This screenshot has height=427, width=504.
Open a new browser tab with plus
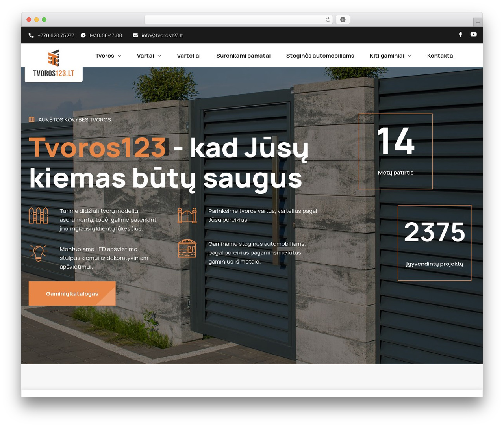click(x=478, y=22)
